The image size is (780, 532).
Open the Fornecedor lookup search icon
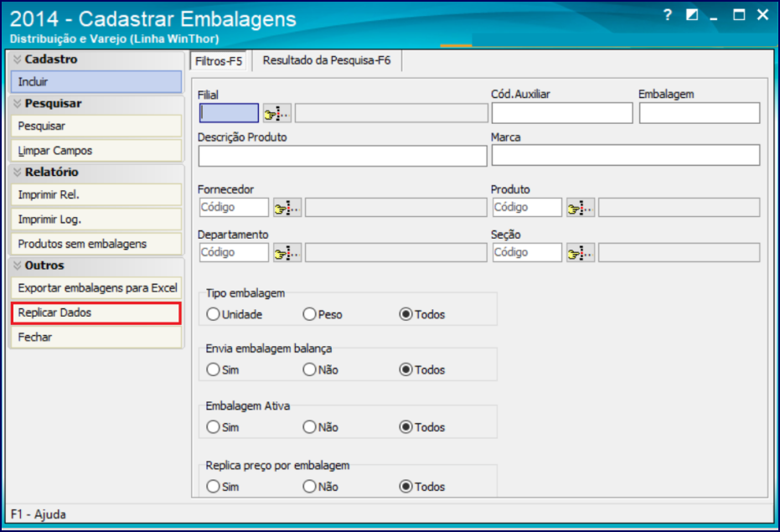click(287, 208)
